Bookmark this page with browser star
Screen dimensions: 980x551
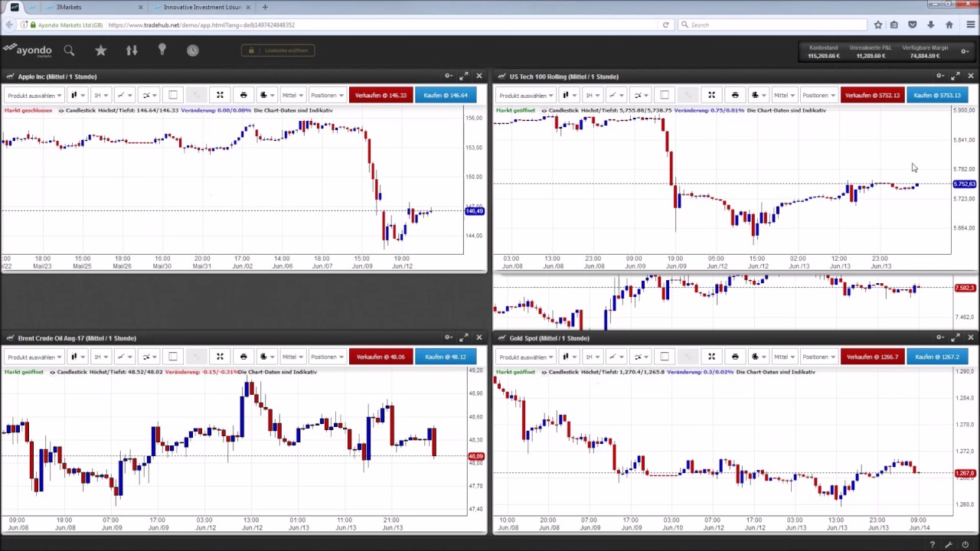click(x=878, y=25)
